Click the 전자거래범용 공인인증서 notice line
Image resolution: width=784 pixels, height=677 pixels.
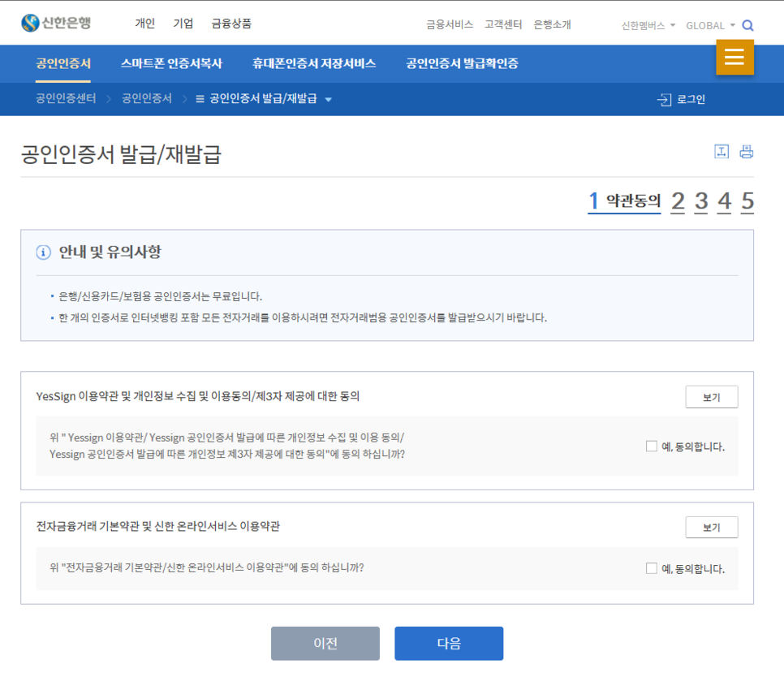(x=303, y=317)
